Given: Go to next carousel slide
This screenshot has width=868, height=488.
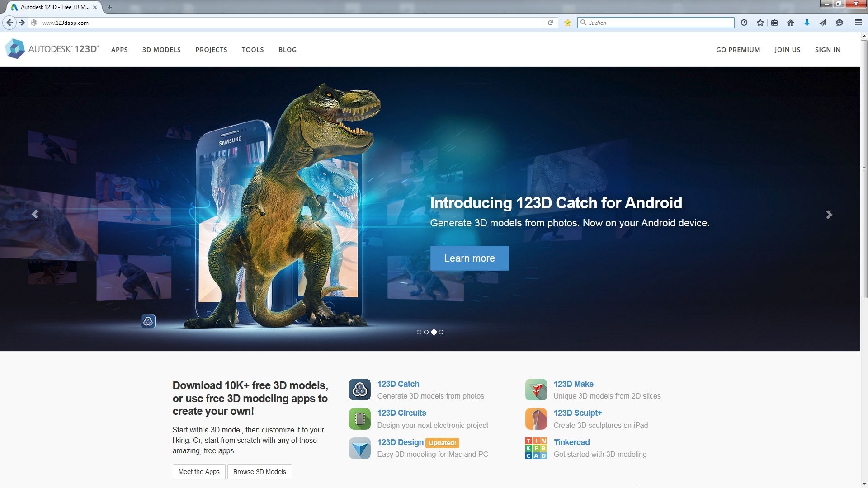Looking at the screenshot, I should pos(829,215).
